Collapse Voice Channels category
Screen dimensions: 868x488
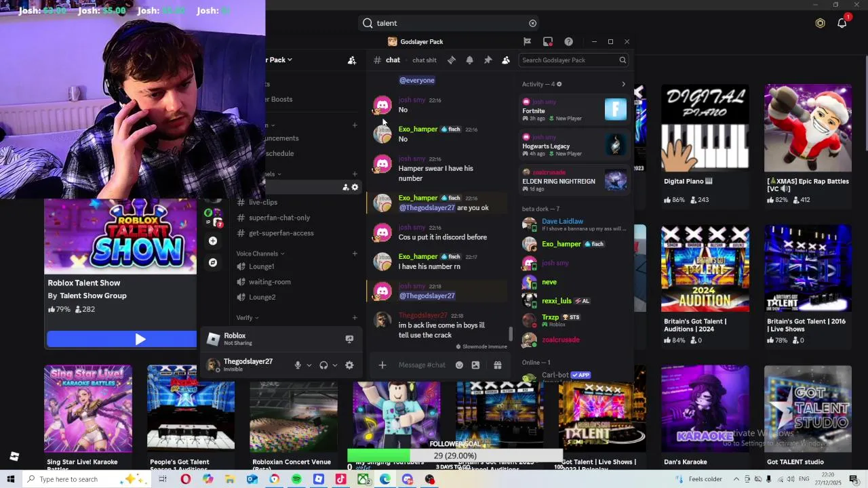(260, 253)
